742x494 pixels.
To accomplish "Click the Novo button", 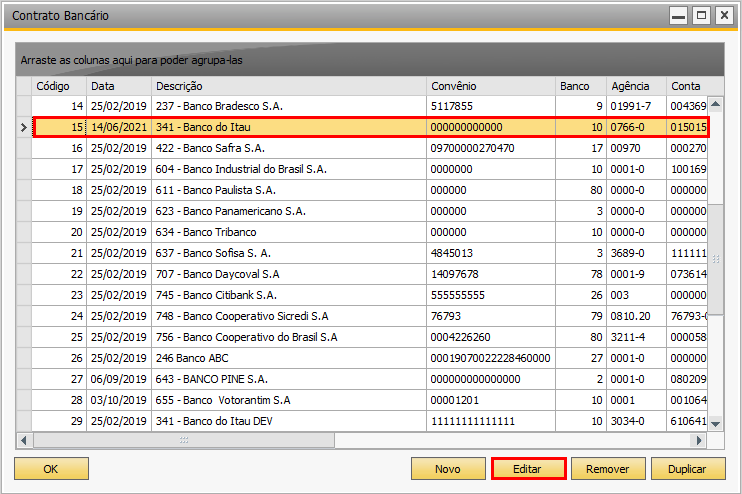I will click(448, 468).
